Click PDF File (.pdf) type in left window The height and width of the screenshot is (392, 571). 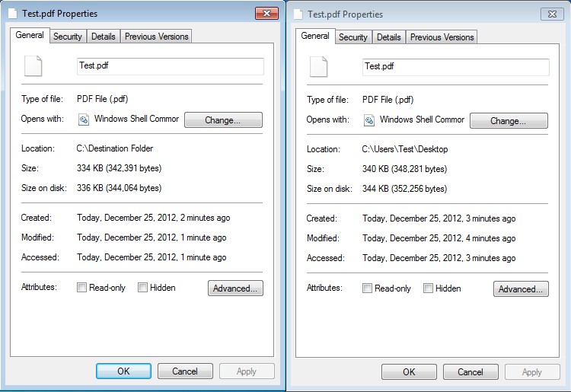(x=102, y=99)
